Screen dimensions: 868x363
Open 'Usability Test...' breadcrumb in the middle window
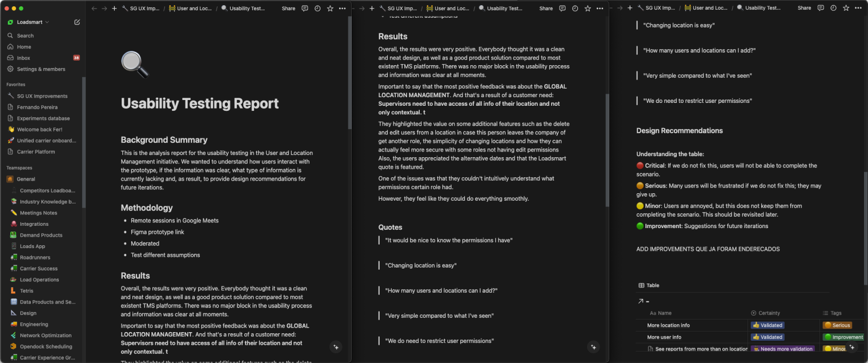point(501,9)
